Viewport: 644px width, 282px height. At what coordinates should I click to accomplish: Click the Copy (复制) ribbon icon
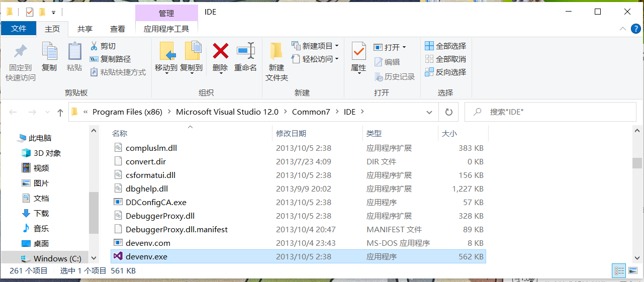pyautogui.click(x=49, y=51)
